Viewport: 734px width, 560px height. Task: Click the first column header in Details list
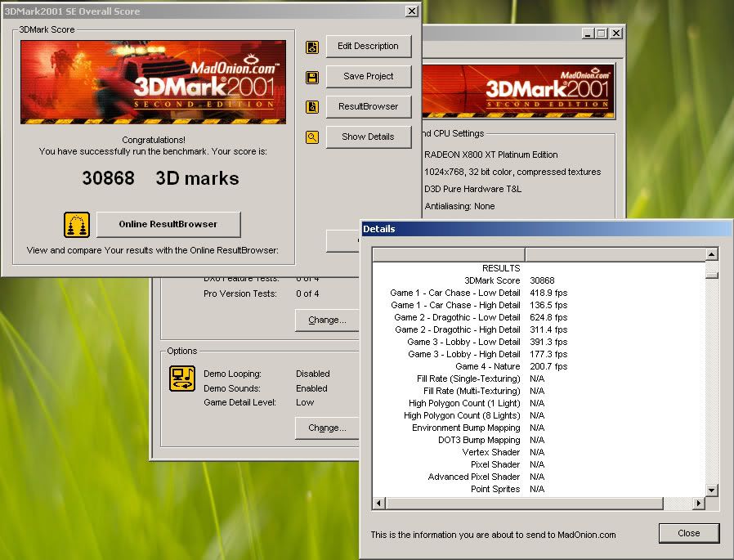449,254
